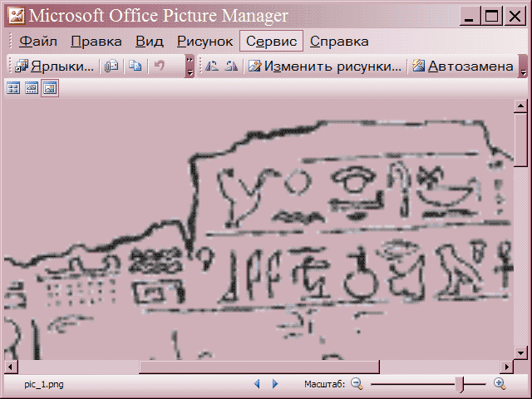The height and width of the screenshot is (399, 532).
Task: Open the Вид menu
Action: click(150, 42)
